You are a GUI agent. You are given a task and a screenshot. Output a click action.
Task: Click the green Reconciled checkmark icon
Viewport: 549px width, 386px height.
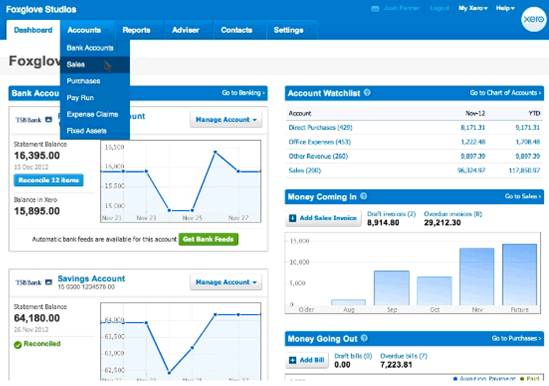(18, 345)
